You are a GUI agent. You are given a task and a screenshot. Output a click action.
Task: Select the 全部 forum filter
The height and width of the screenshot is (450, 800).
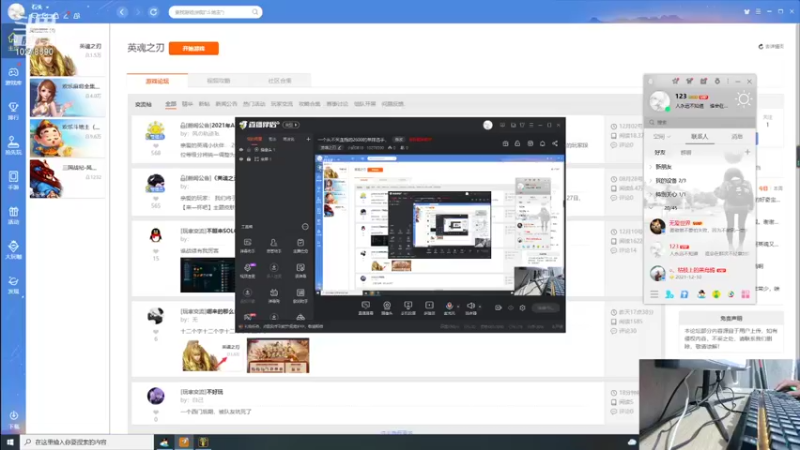tap(170, 104)
